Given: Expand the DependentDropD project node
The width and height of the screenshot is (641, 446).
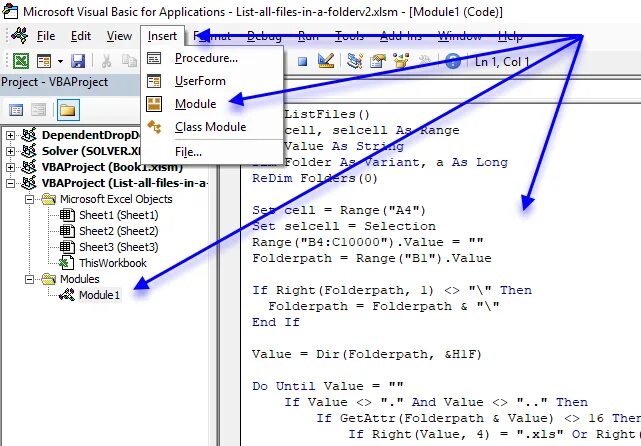Looking at the screenshot, I should pos(10,135).
